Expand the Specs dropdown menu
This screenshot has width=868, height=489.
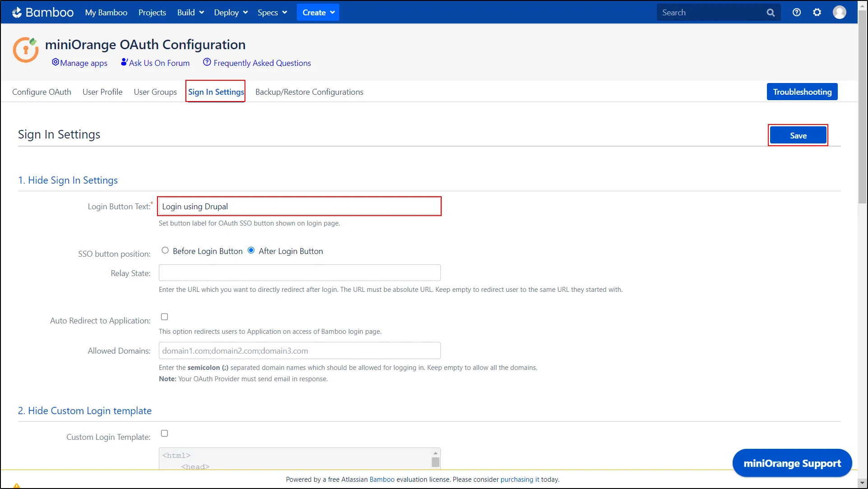[x=272, y=13]
